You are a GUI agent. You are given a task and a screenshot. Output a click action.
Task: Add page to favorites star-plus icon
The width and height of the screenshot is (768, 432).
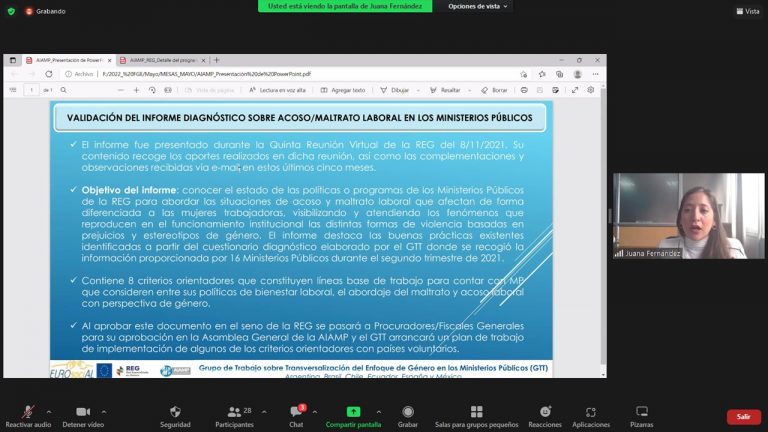524,74
